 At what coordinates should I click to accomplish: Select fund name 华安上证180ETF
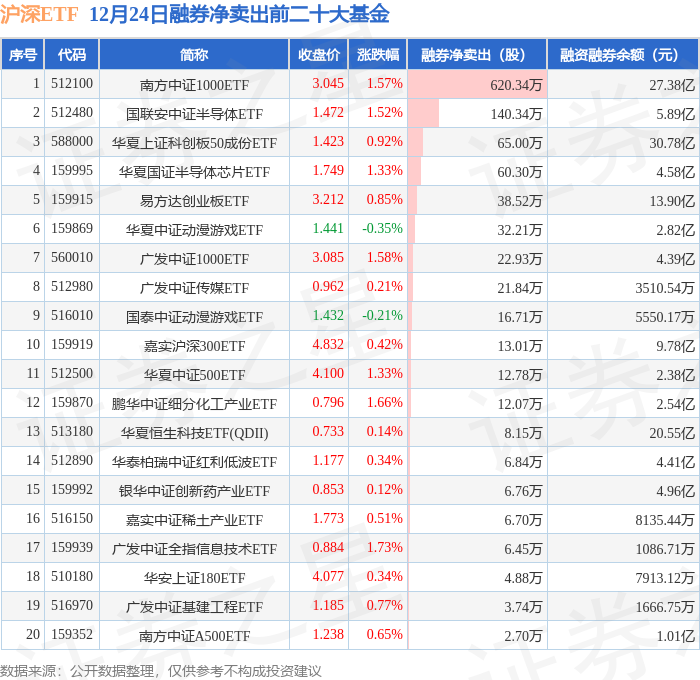coord(194,578)
